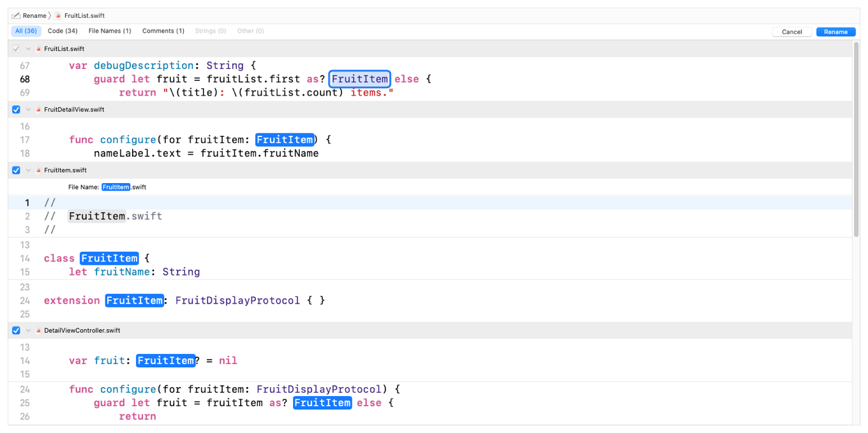Click the Swift file icon in FruitList.swift header
The height and width of the screenshot is (433, 868).
pos(38,49)
